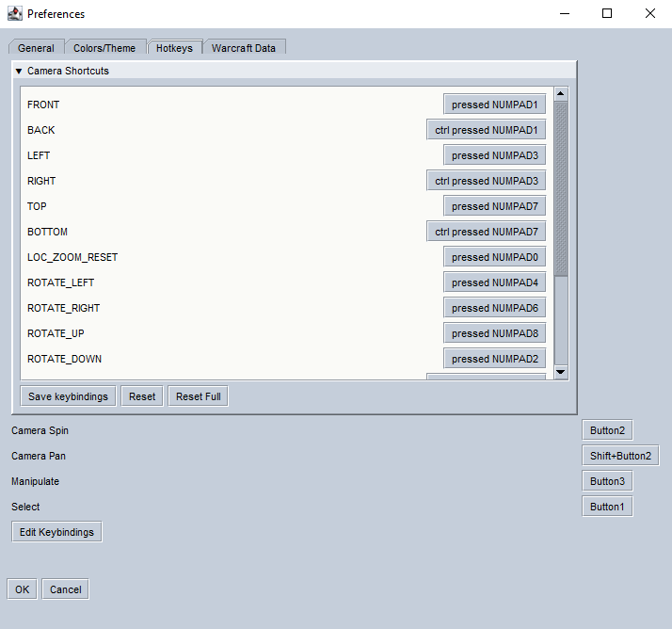Click the Reset button
672x629 pixels.
[142, 396]
